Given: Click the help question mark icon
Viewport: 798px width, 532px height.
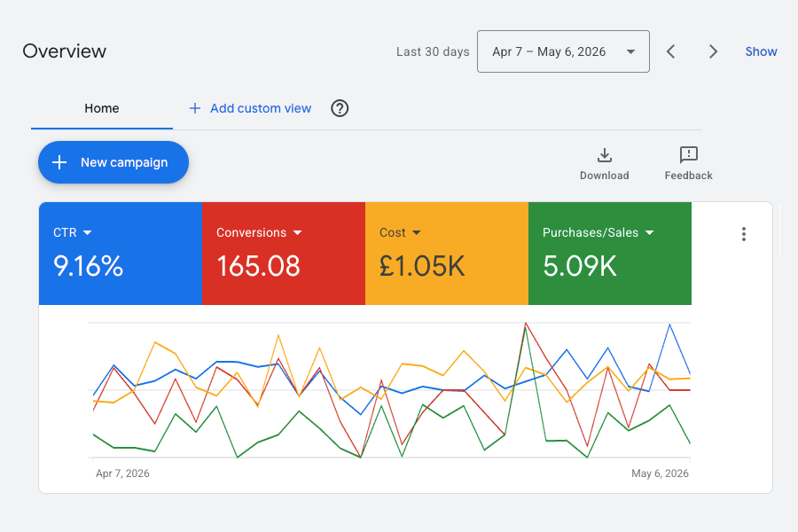Looking at the screenshot, I should [340, 108].
